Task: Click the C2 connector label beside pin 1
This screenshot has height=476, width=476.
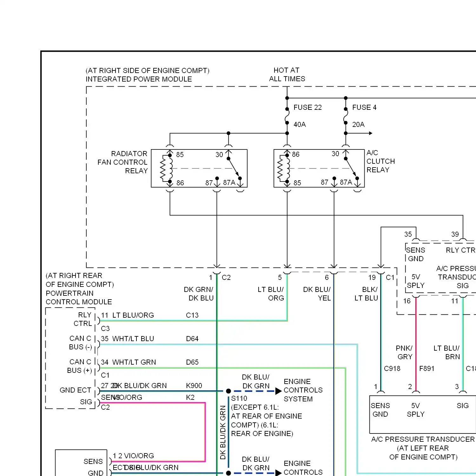Action: click(x=226, y=277)
